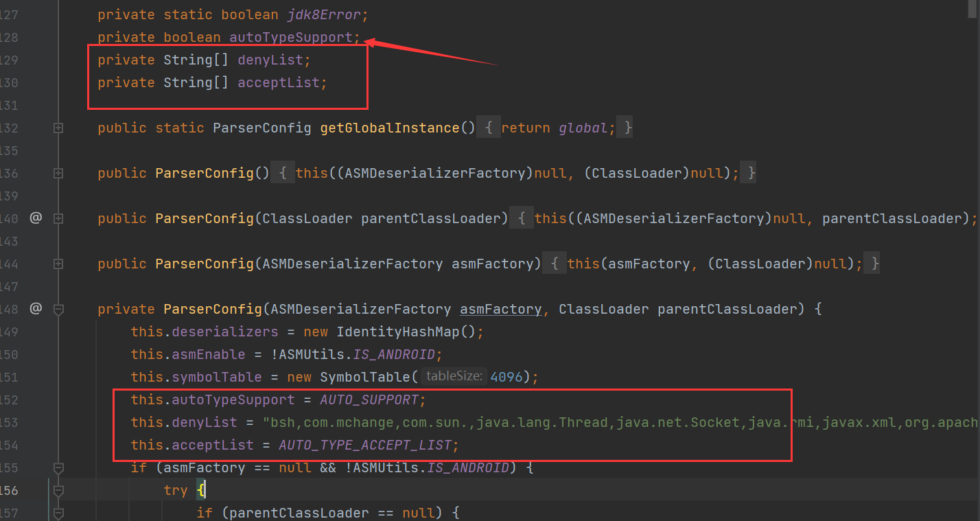980x521 pixels.
Task: Click this.symbolTable assignment target
Action: pos(196,377)
